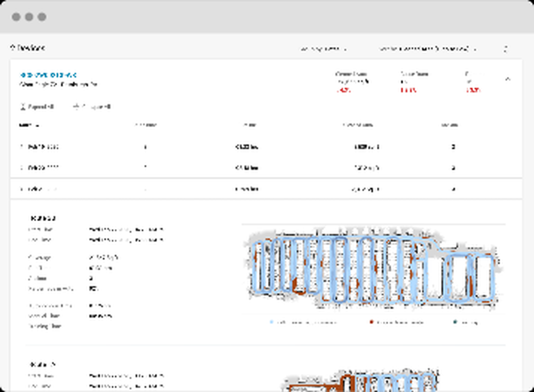Open the large cleaning coverage map
Viewport: 534px width, 392px height.
374,269
